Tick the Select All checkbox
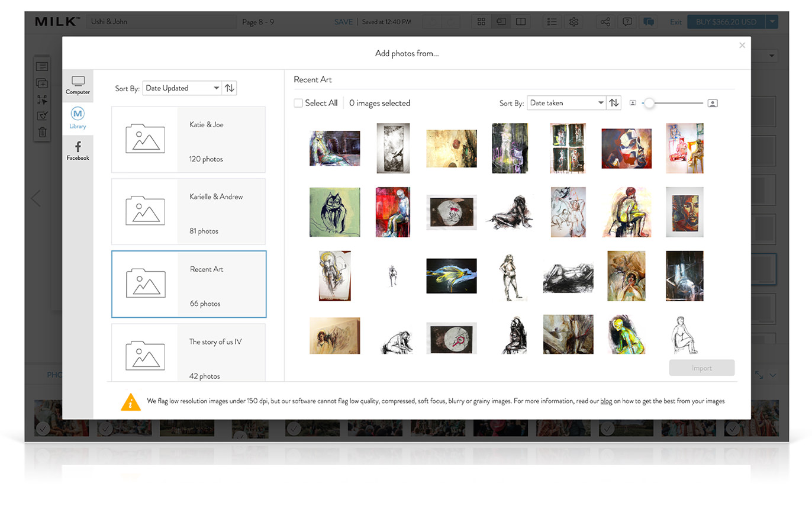Image resolution: width=812 pixels, height=509 pixels. pos(298,103)
